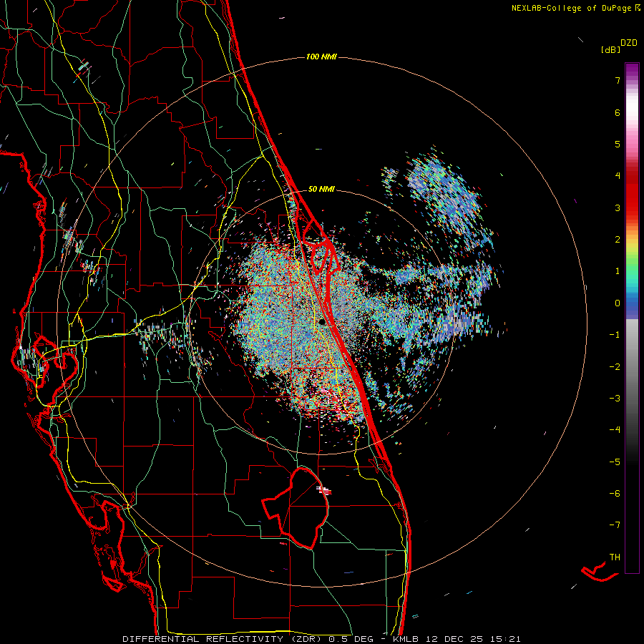Click the 4 value on color scale
Image resolution: width=644 pixels, height=644 pixels.
tap(618, 176)
